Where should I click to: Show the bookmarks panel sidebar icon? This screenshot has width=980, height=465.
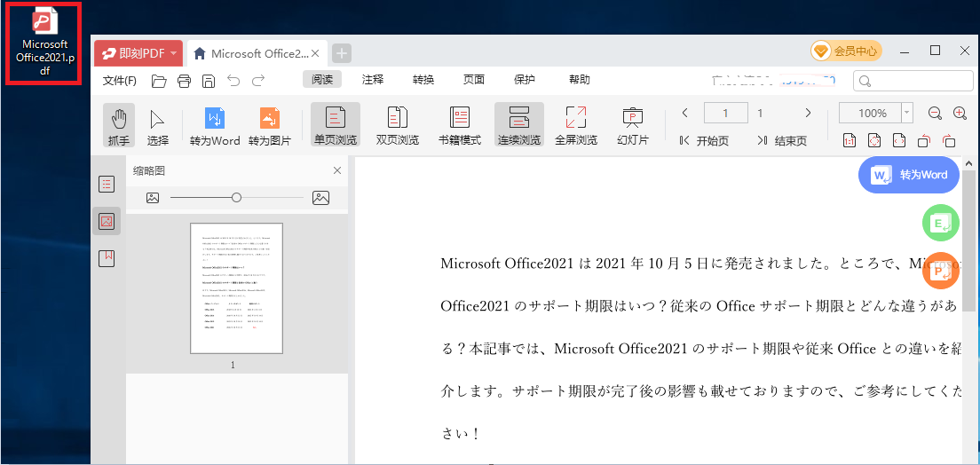pos(107,257)
